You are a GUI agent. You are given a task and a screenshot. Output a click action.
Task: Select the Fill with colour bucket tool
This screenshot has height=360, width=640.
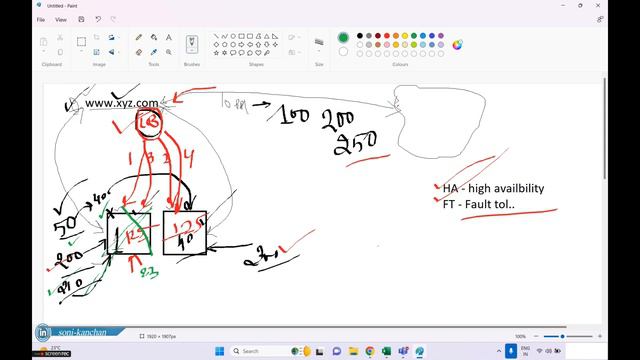tap(154, 38)
